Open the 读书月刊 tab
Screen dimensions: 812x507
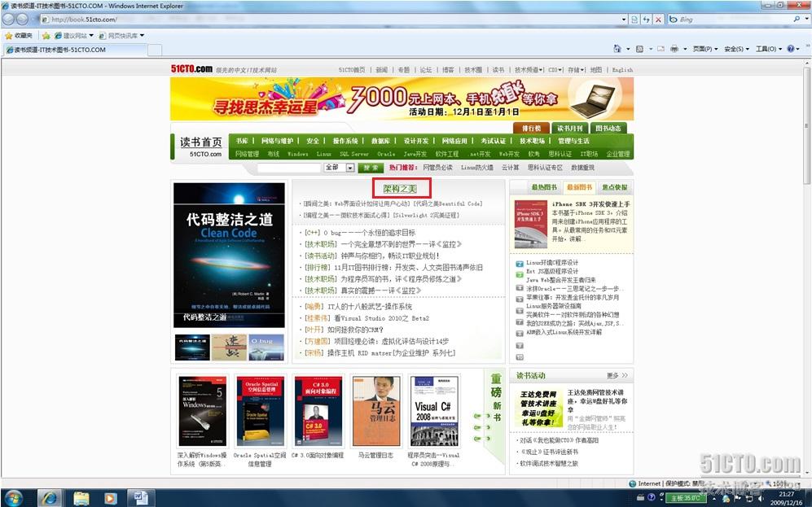569,128
